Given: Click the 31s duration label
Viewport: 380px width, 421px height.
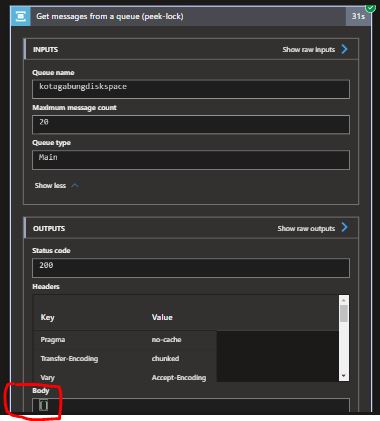Looking at the screenshot, I should [358, 16].
